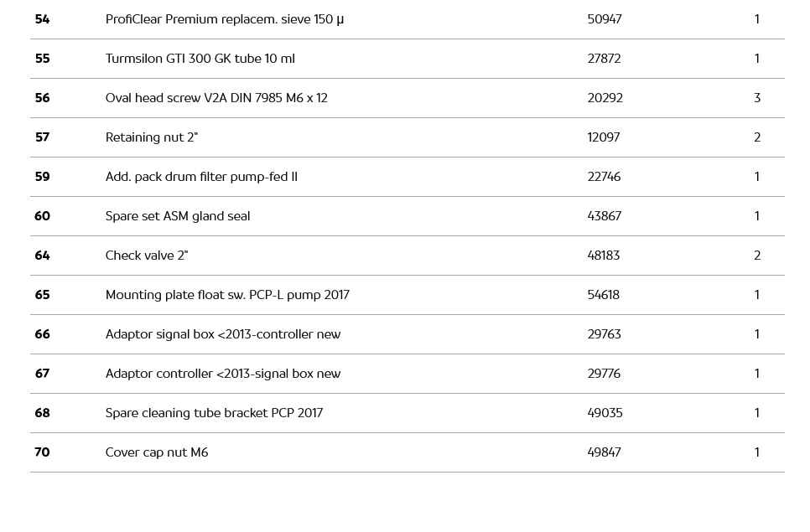Select Spare cleaning tube bracket PCP 2017

point(214,413)
